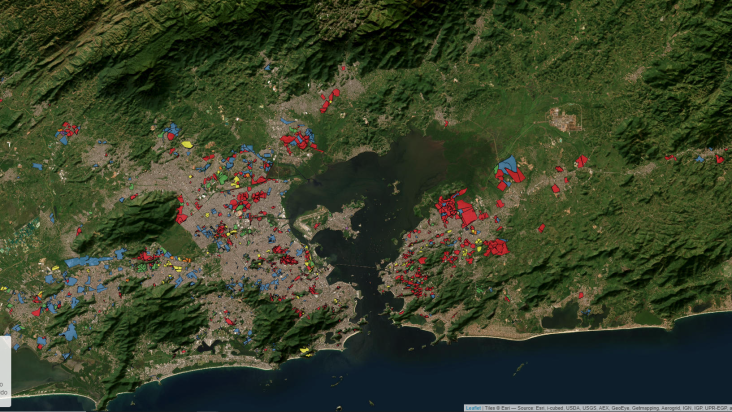Select the red polygon northeast of the large blue polygon
Image resolution: width=732 pixels, height=412 pixels.
pyautogui.click(x=581, y=161)
